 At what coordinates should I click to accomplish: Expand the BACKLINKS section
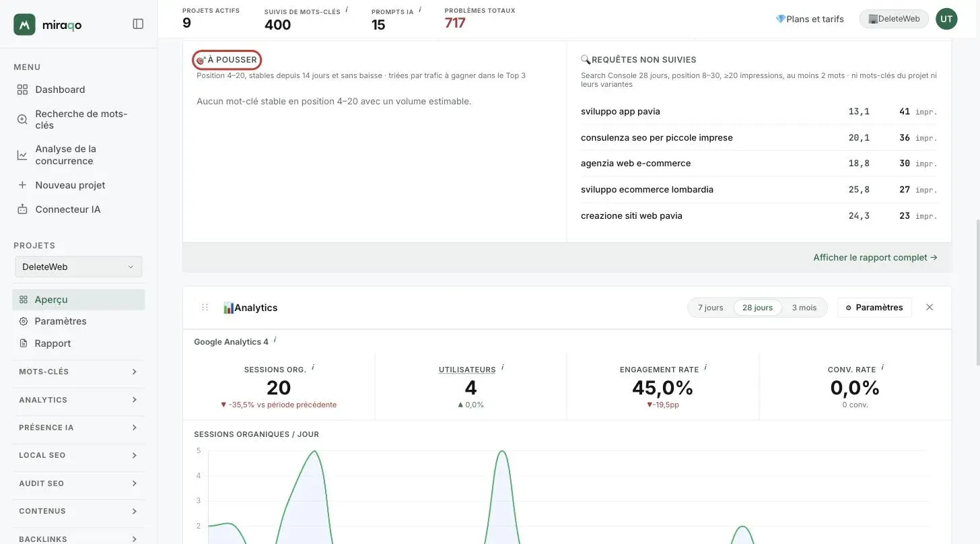[79, 539]
